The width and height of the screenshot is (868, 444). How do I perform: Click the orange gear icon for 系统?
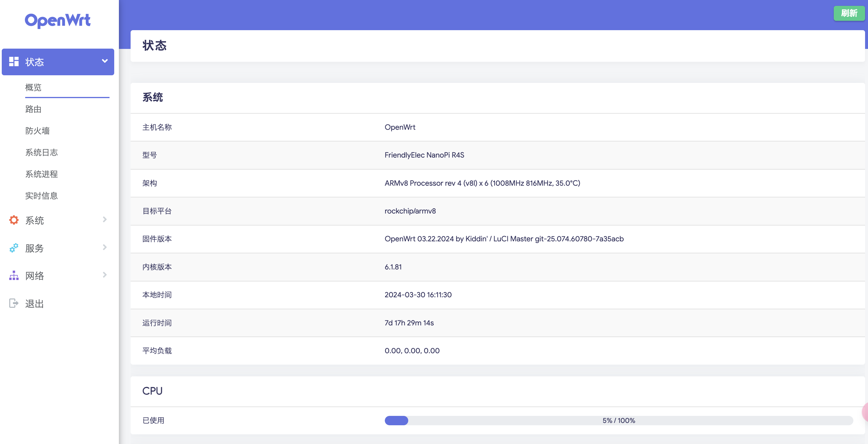pos(14,220)
